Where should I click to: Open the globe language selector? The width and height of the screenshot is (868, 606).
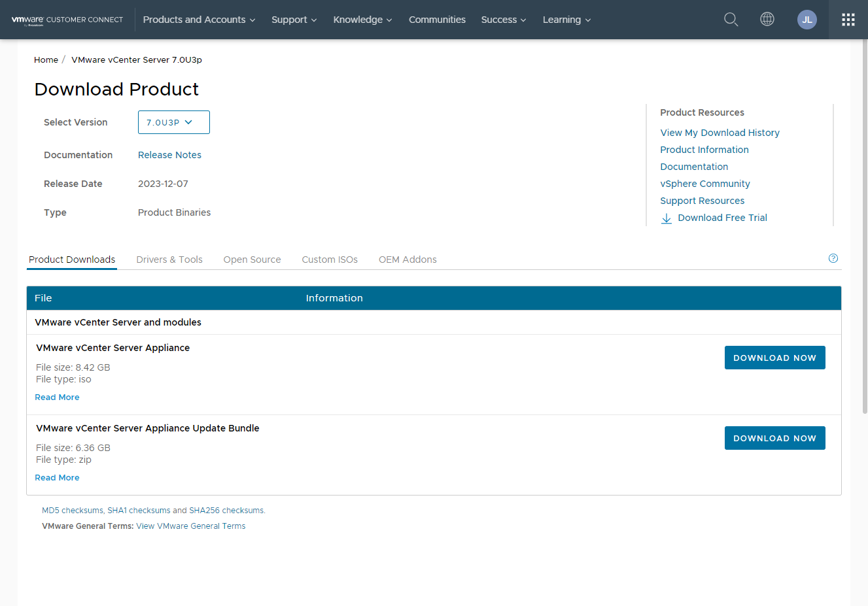(767, 19)
